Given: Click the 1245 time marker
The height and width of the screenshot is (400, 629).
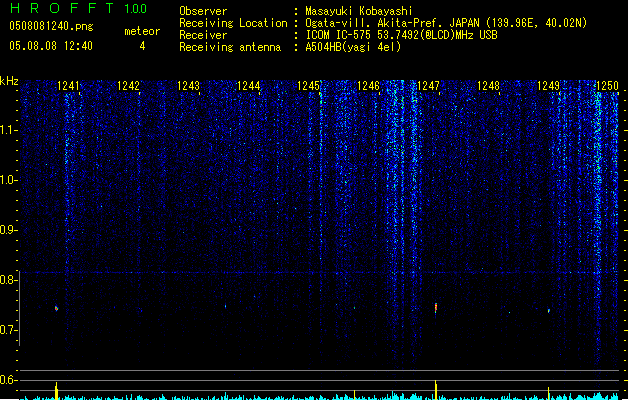Looking at the screenshot, I should pos(308,86).
